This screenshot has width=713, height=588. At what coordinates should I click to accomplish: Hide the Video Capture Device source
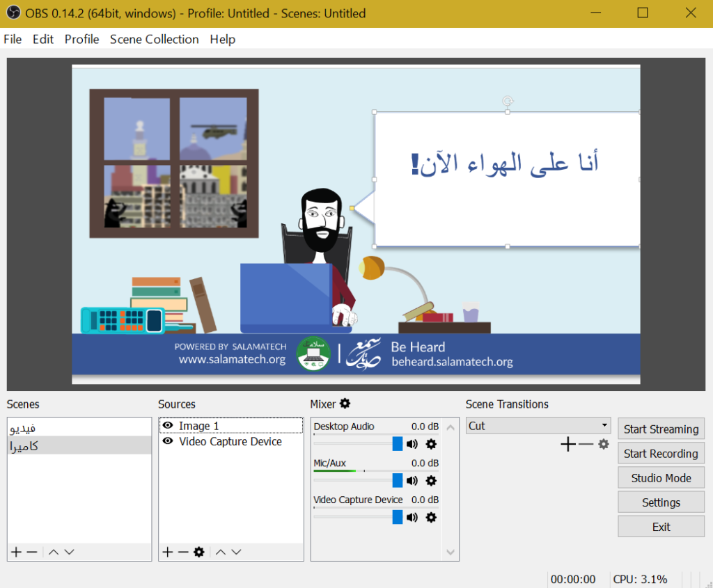(168, 440)
